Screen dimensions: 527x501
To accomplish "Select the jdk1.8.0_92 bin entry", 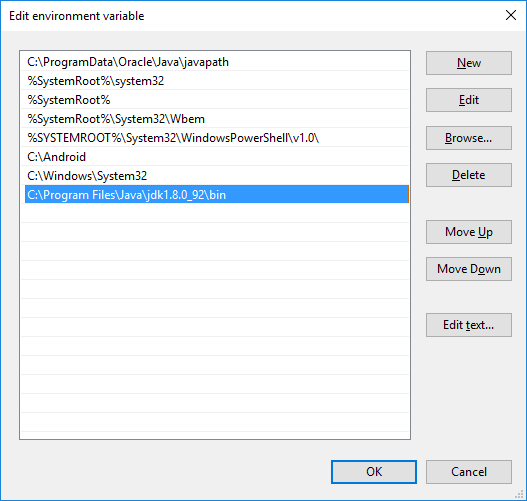I will click(217, 195).
